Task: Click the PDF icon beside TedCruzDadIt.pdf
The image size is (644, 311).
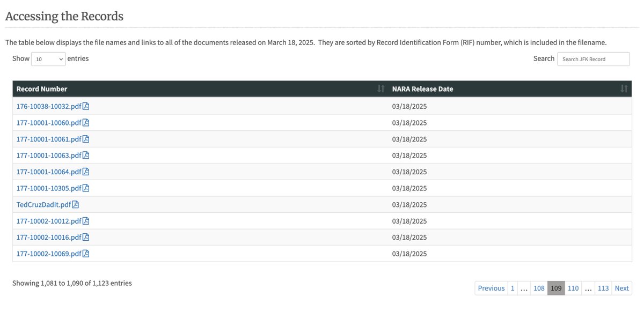Action: click(x=76, y=204)
